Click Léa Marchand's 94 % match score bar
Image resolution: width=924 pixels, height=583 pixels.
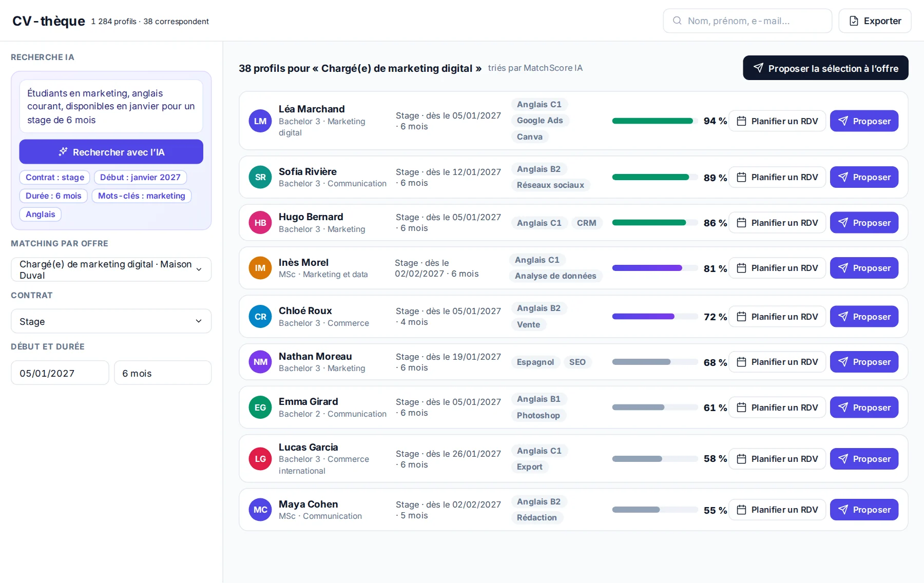click(655, 121)
